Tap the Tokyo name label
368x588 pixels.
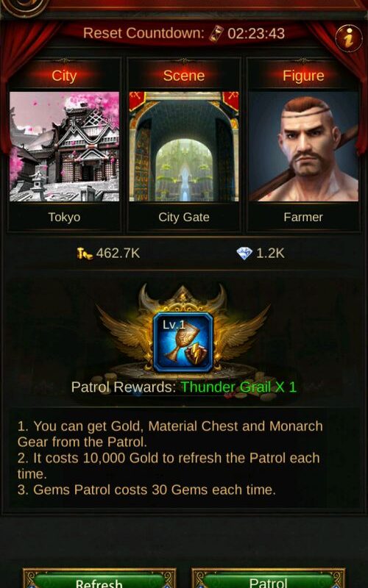(x=64, y=217)
